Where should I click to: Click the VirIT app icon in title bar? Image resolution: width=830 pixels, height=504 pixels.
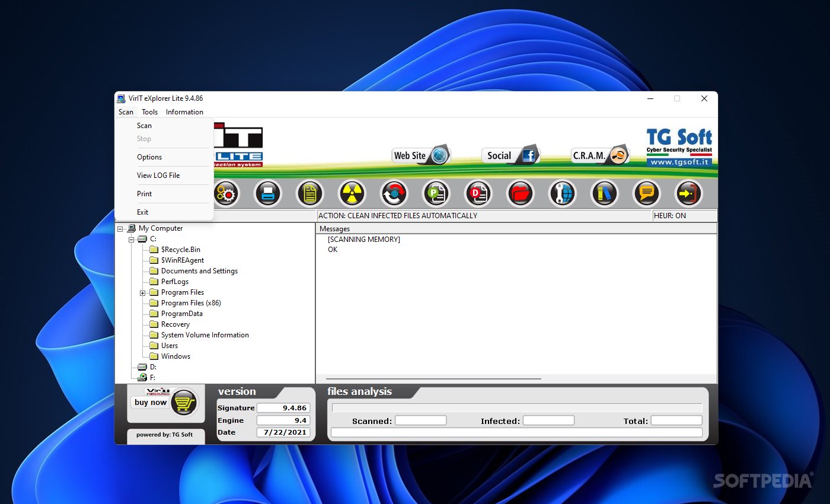click(122, 98)
